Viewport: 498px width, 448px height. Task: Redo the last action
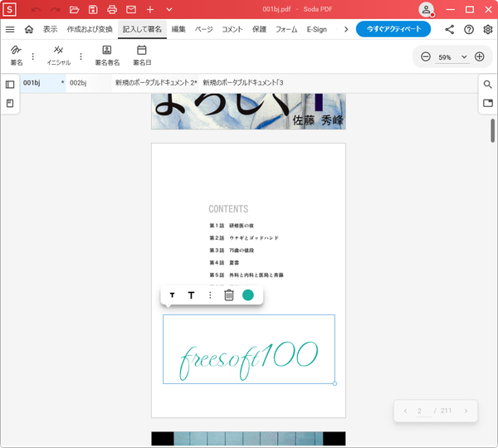point(56,9)
